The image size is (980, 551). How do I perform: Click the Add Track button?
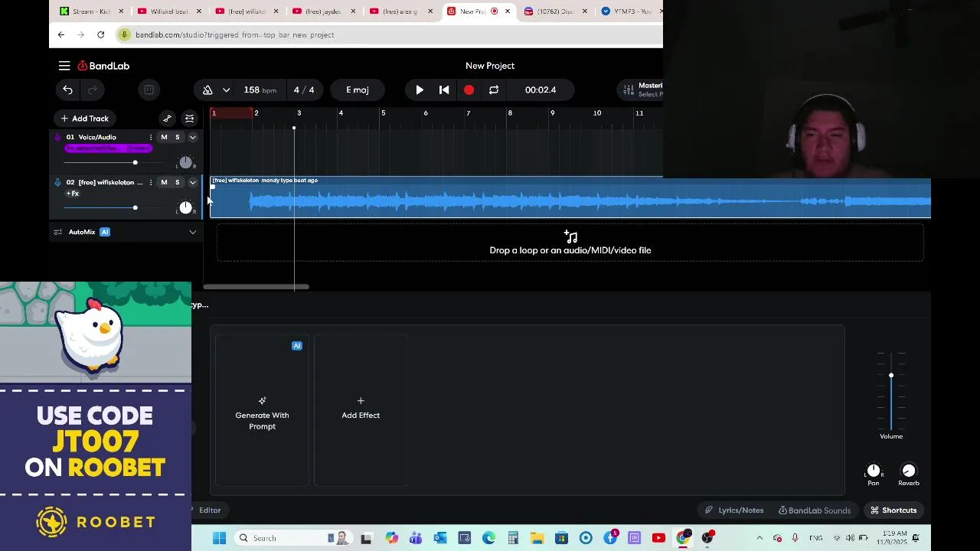click(85, 119)
